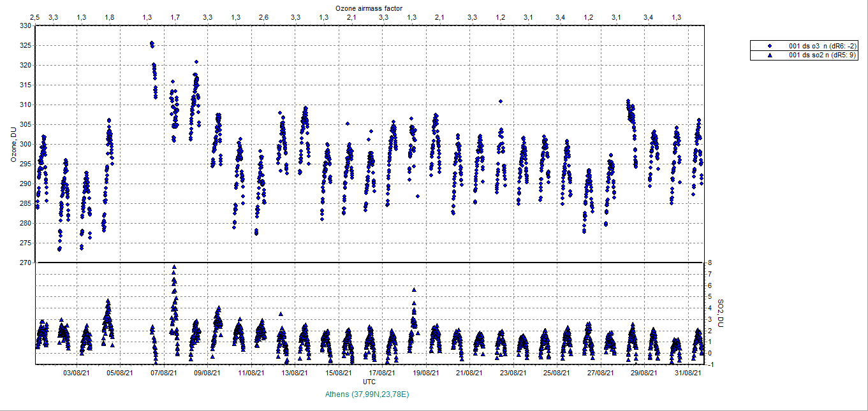Select the '001 ds o3 n' legend entry
Screen dimensions: 868x411
click(823, 46)
